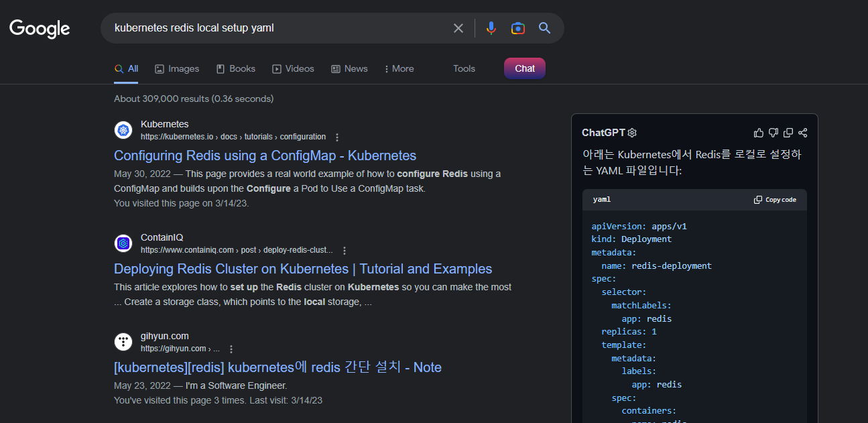
Task: Click the gihyun.com site favicon
Action: [x=123, y=342]
